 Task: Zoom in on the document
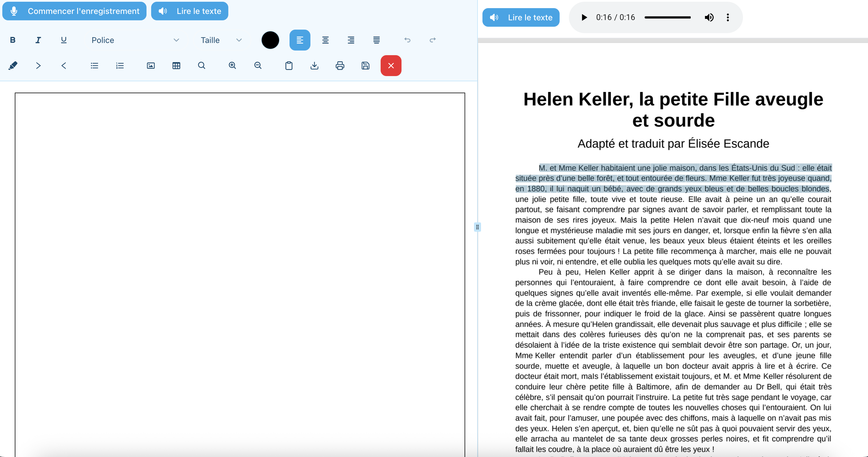tap(232, 65)
